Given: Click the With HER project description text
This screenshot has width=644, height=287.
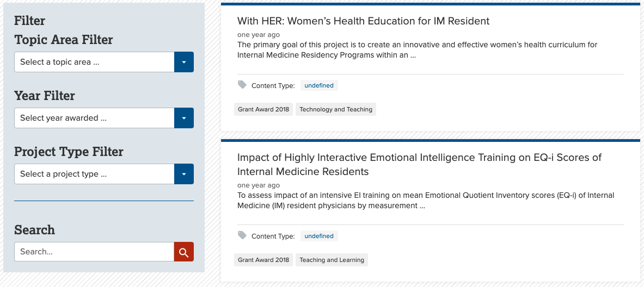Looking at the screenshot, I should [417, 50].
